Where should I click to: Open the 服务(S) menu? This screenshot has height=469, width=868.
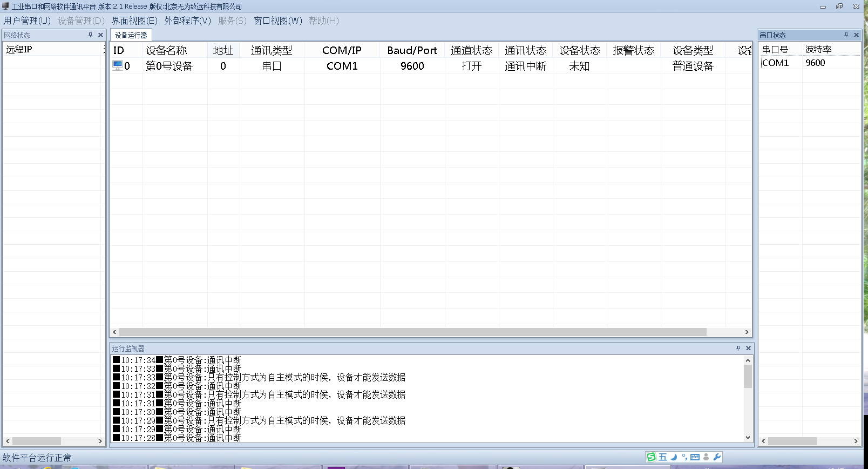click(x=232, y=21)
